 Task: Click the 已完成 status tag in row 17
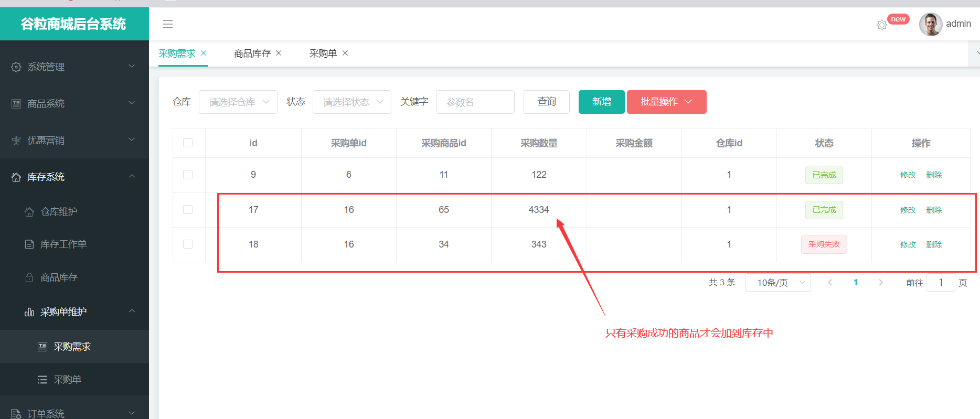(824, 210)
